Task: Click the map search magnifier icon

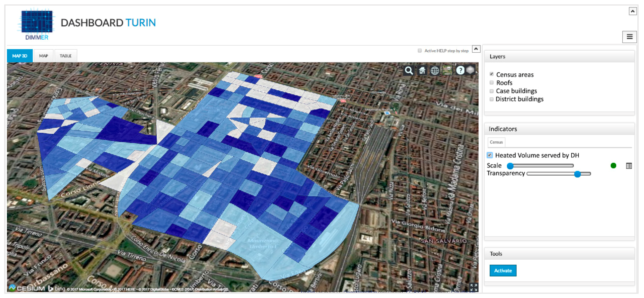Action: [x=409, y=71]
